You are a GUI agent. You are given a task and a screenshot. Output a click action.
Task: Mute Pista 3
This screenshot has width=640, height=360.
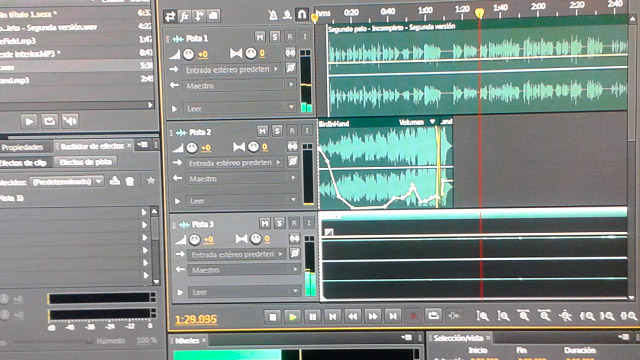(x=265, y=223)
